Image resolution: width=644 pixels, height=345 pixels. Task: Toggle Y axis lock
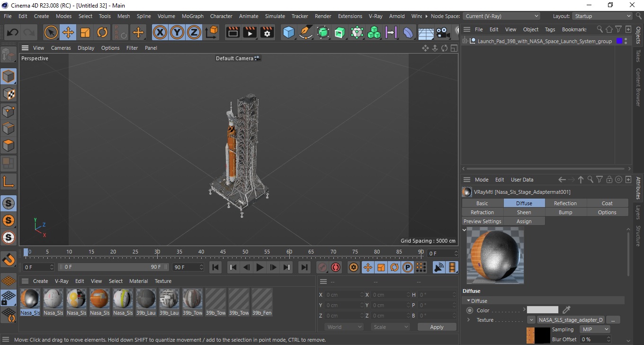[177, 33]
